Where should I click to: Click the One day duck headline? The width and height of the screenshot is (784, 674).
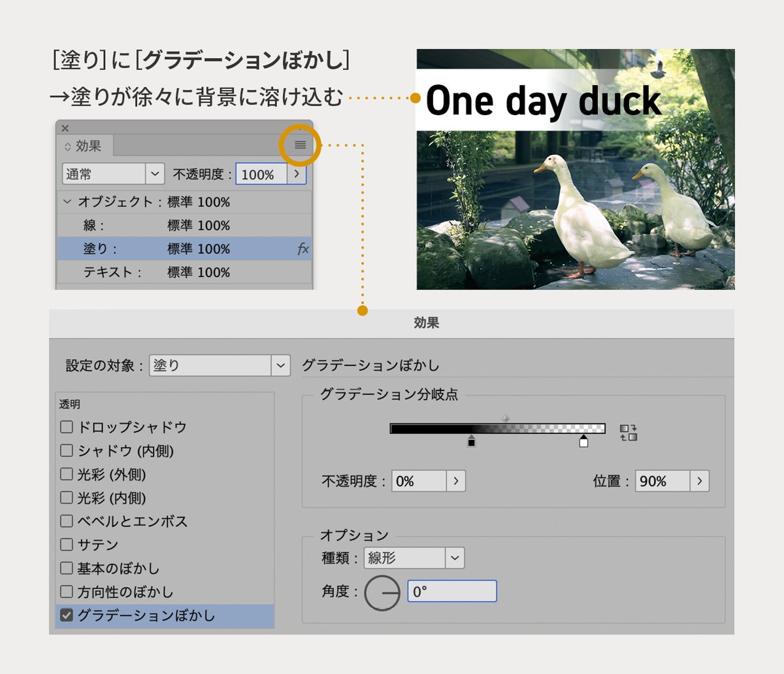(x=544, y=101)
